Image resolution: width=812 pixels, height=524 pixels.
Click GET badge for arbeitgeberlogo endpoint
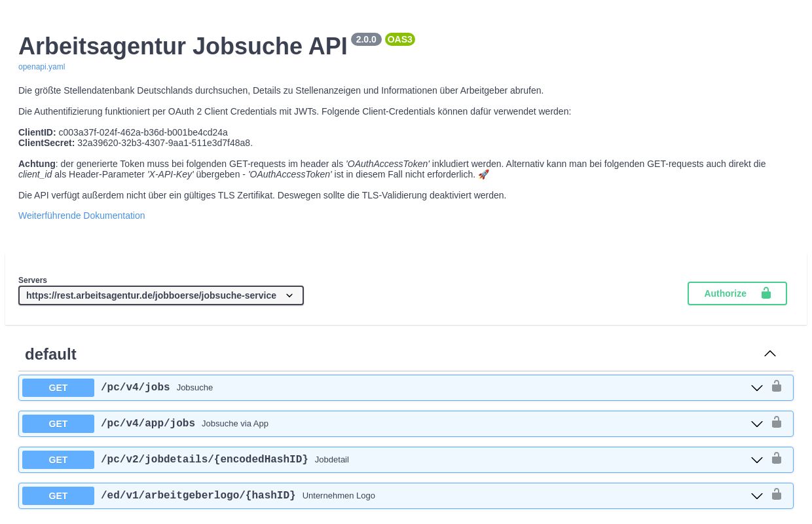click(58, 496)
